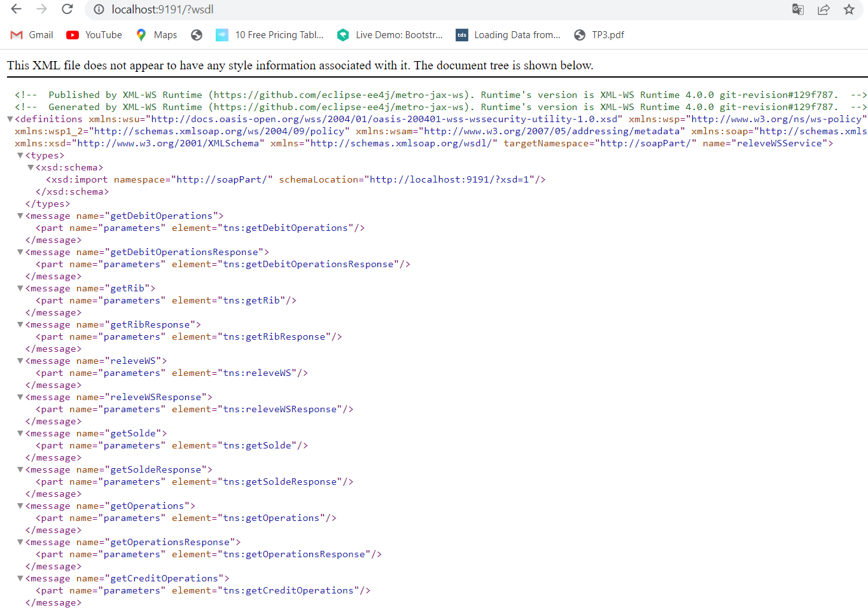Click the tns:getSoldeResponse part element line

195,482
